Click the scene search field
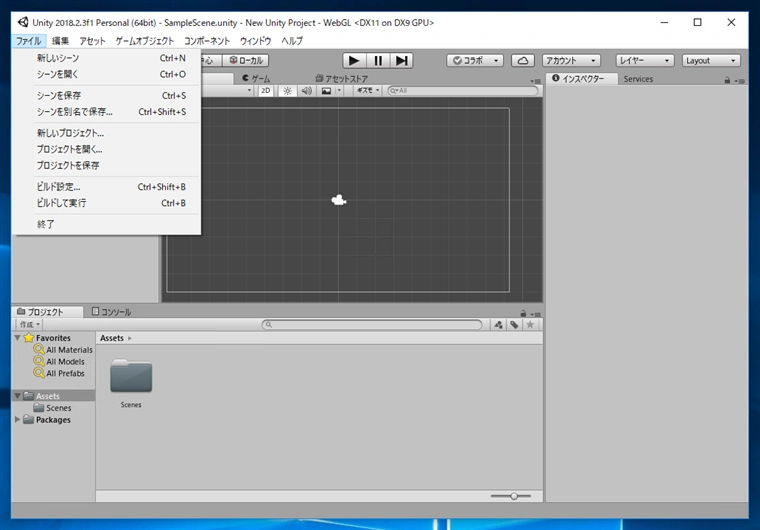Screen dimensions: 760x530 (463, 91)
